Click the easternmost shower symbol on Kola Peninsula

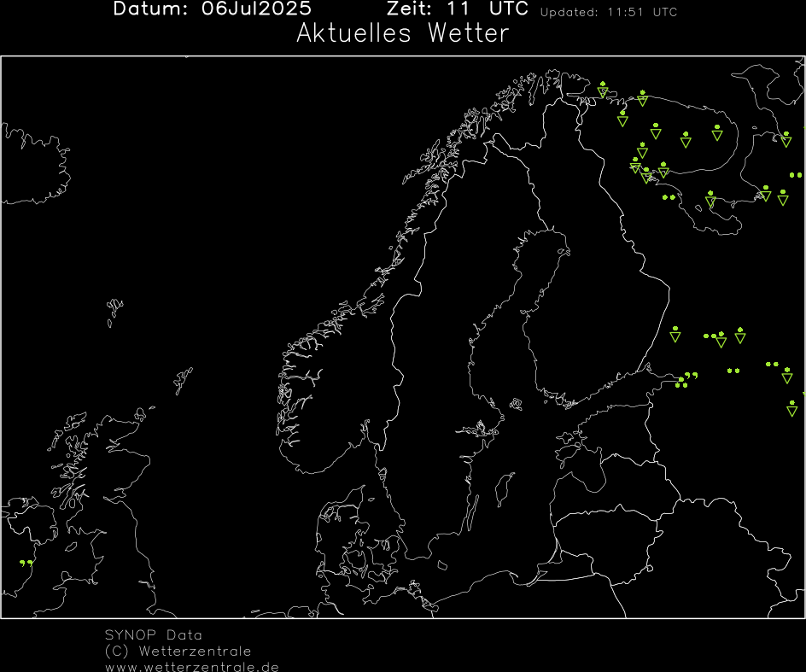(717, 132)
